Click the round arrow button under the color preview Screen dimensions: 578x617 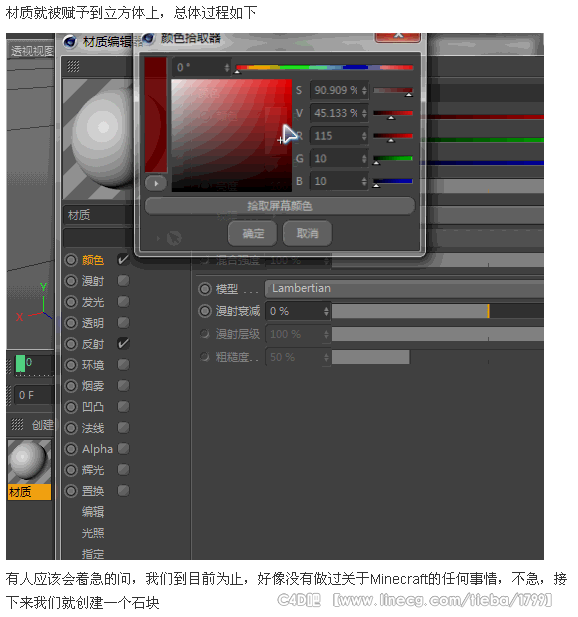coord(156,183)
